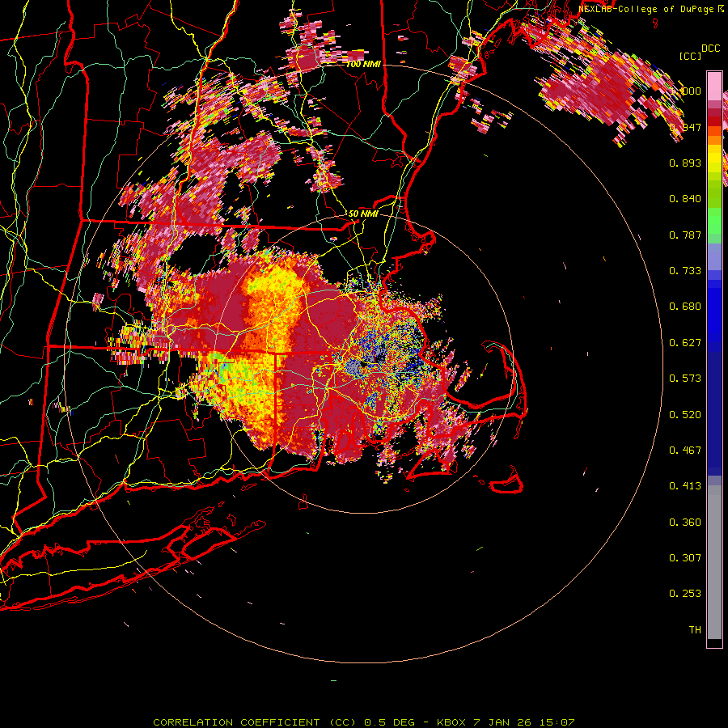Image resolution: width=728 pixels, height=728 pixels.
Task: Click the 50 NMI range ring label
Action: tap(363, 214)
